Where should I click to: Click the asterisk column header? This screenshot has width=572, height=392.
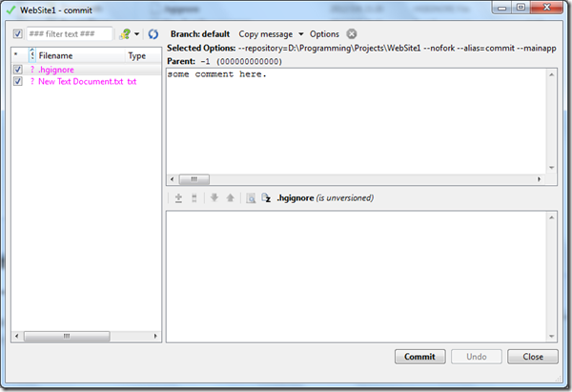20,55
